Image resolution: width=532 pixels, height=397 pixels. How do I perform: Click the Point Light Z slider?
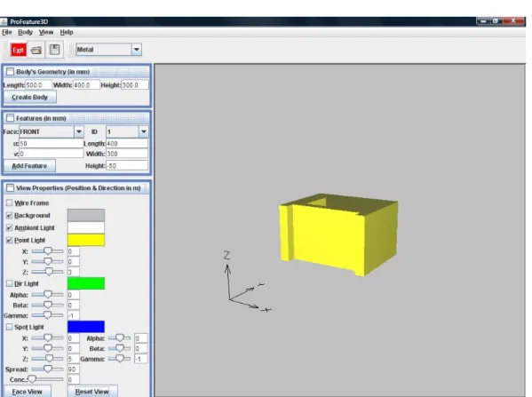(47, 272)
